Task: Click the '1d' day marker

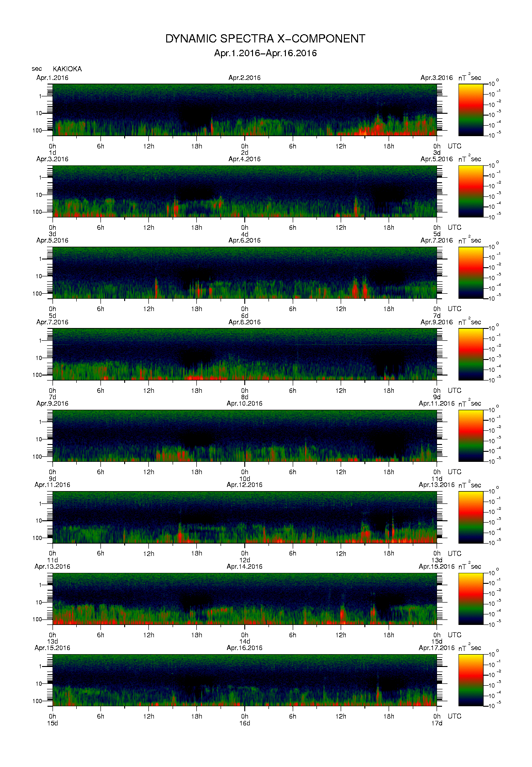Action: click(x=53, y=153)
